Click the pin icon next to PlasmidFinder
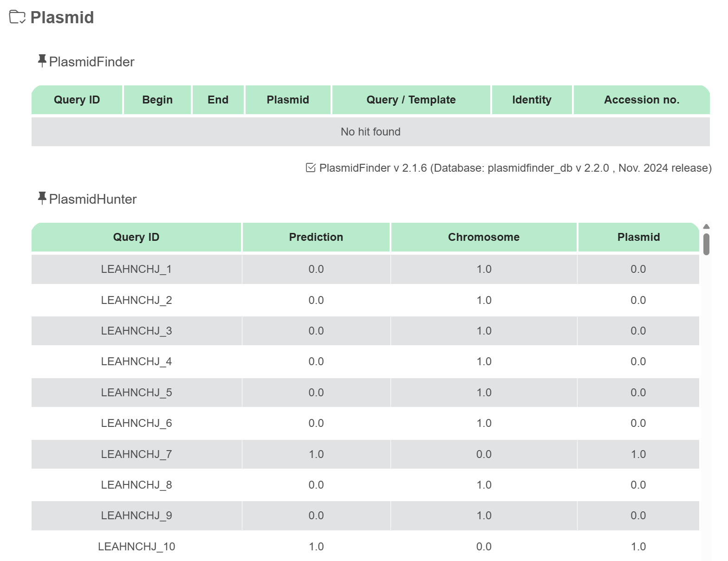This screenshot has height=561, width=728. pos(42,61)
